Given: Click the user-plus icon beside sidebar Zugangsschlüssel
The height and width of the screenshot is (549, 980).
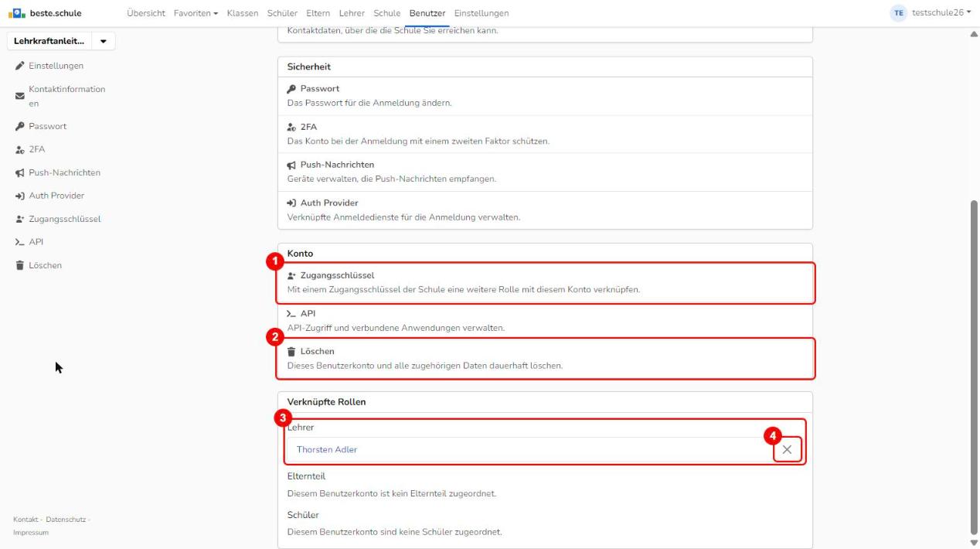Looking at the screenshot, I should pos(19,219).
